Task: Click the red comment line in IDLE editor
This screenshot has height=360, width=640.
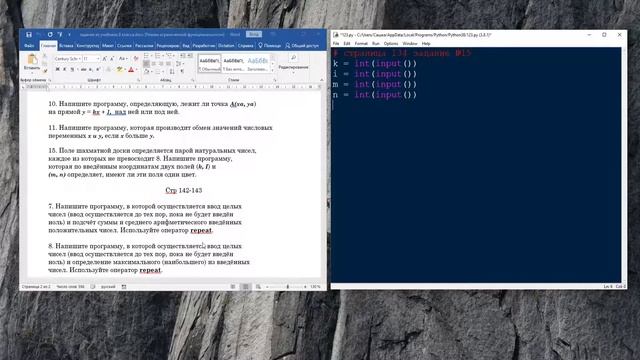Action: tap(402, 53)
